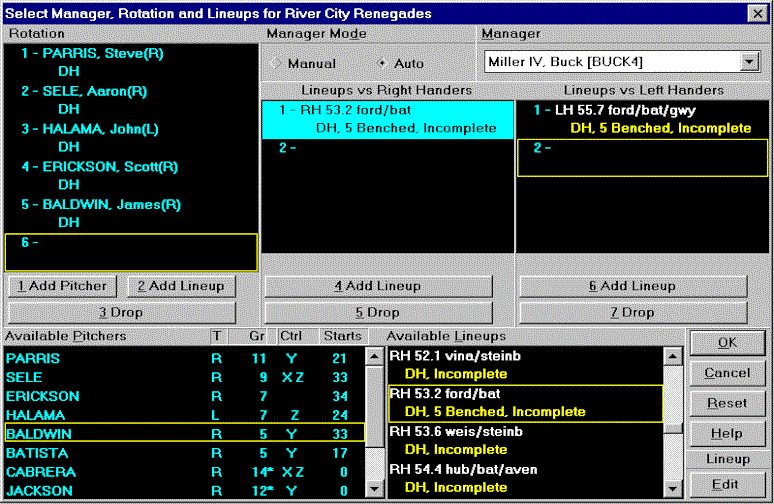Click the Lineup Edit button
The height and width of the screenshot is (504, 774).
click(x=726, y=484)
